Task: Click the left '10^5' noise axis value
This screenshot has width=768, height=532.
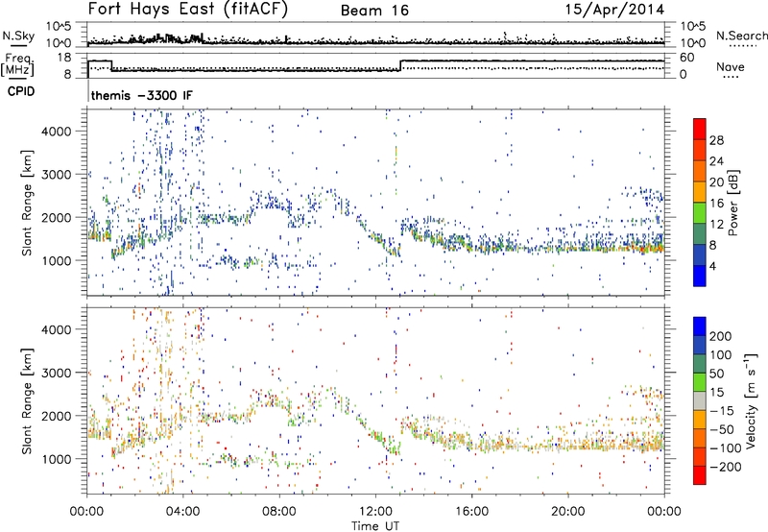Action: (59, 26)
